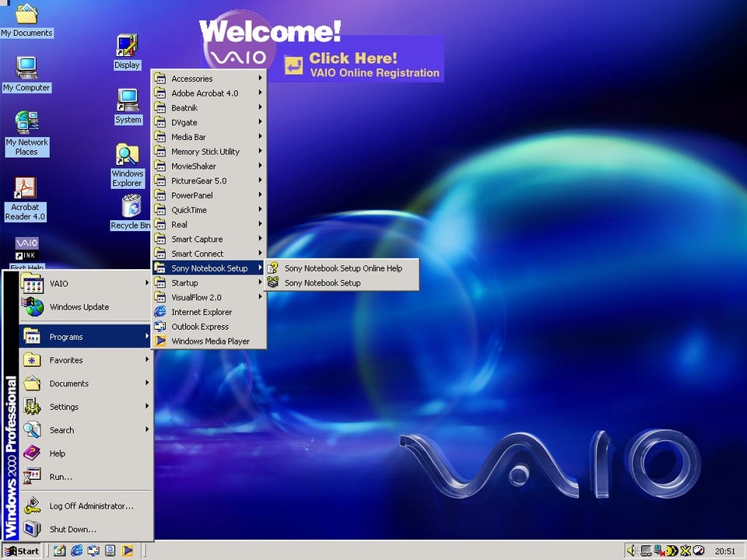The image size is (747, 560).
Task: Click the system tray clock
Action: click(724, 551)
